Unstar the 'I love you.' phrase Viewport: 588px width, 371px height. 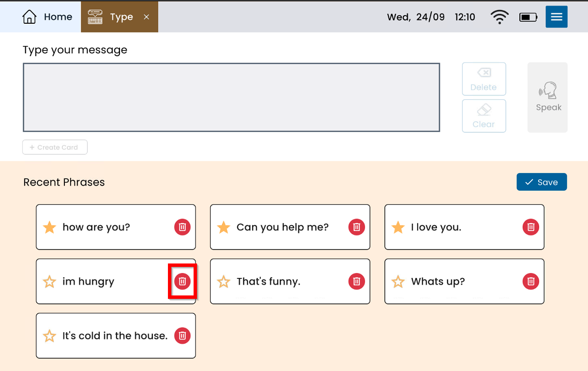click(x=398, y=227)
